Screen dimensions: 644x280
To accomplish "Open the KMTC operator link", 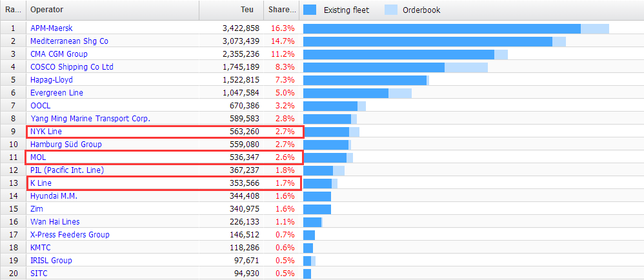I will point(41,248).
